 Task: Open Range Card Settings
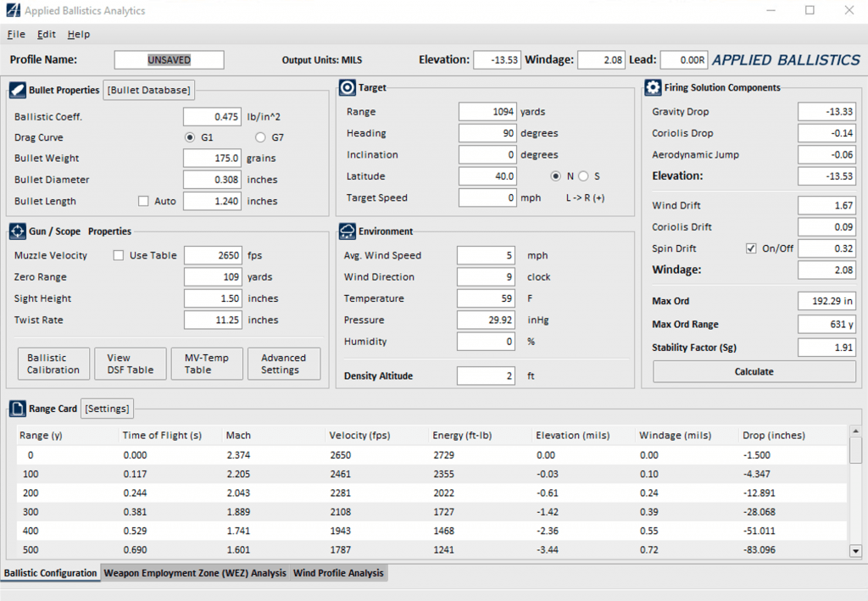tap(107, 409)
